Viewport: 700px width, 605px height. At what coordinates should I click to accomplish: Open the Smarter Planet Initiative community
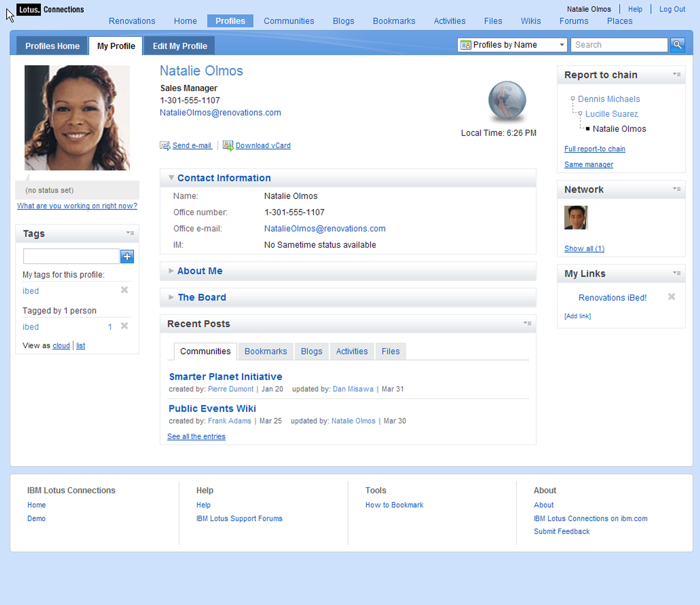click(x=225, y=377)
